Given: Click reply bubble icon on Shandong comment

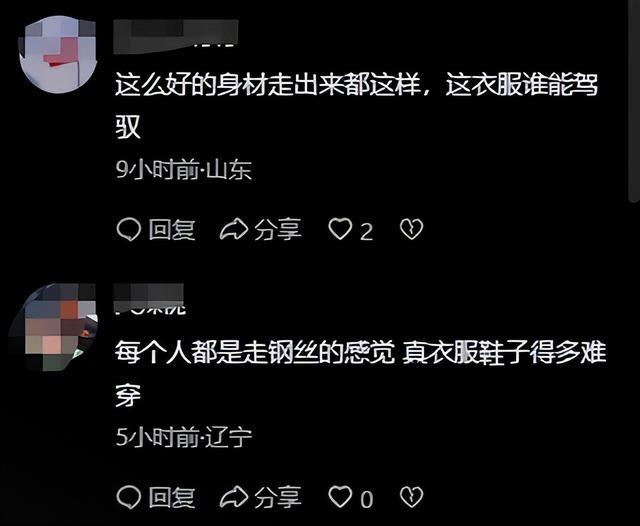Looking at the screenshot, I should pyautogui.click(x=129, y=229).
